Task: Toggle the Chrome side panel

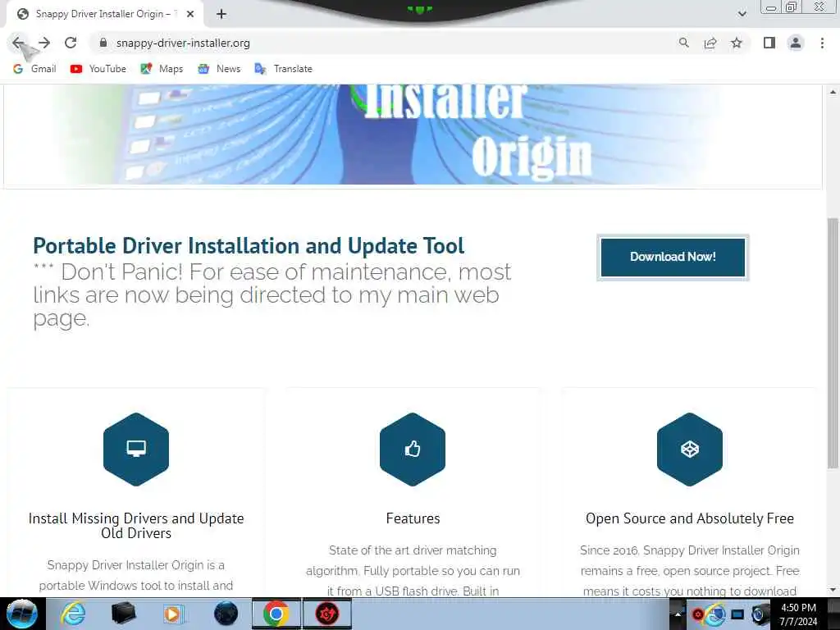Action: pos(769,43)
